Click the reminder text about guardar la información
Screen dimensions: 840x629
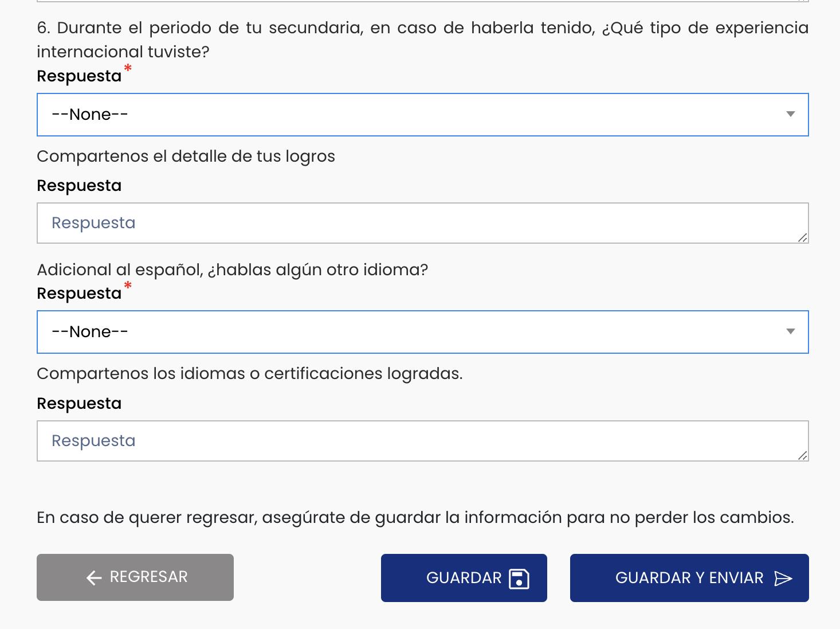[x=415, y=518]
